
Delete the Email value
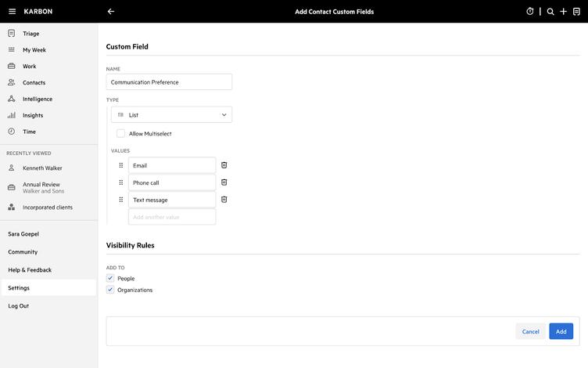(224, 165)
